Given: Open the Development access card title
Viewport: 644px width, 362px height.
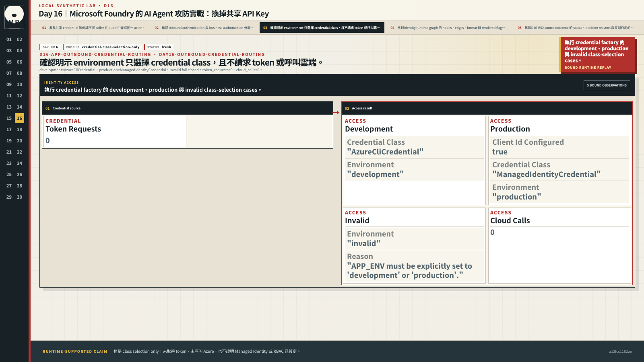Looking at the screenshot, I should click(x=369, y=129).
